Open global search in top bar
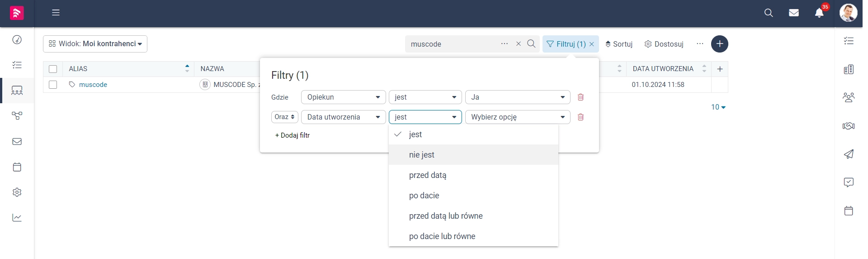 [769, 13]
